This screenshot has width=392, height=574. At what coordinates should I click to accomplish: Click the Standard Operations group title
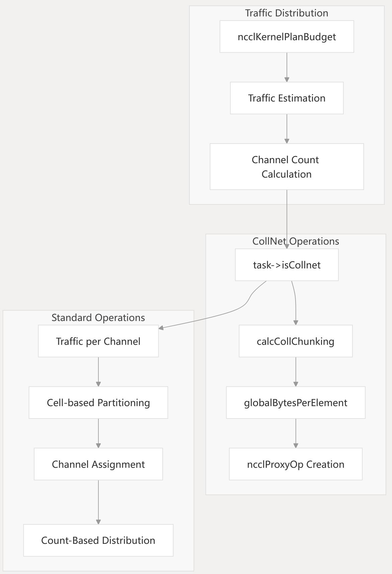pos(98,318)
